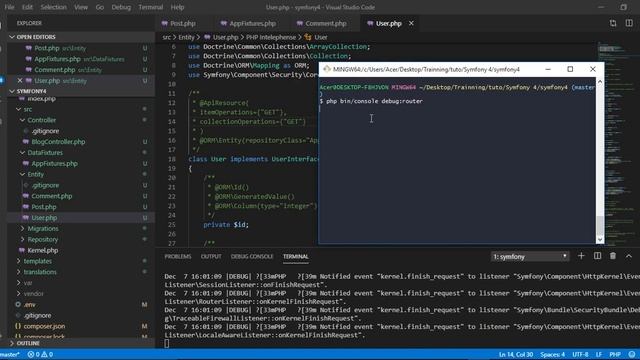Viewport: 640px width, 360px height.
Task: Open the terminal selector dropdown '1: symfony'
Action: click(530, 256)
